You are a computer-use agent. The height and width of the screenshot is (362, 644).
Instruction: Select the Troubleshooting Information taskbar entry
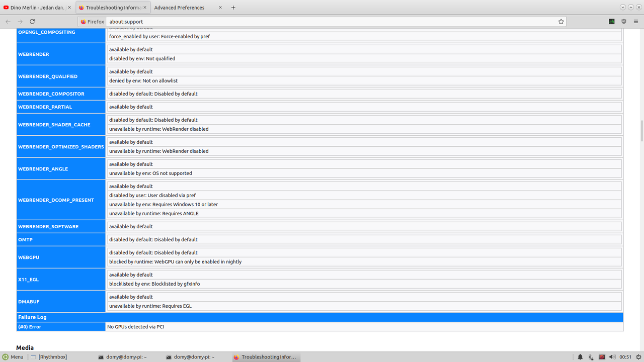tap(266, 357)
